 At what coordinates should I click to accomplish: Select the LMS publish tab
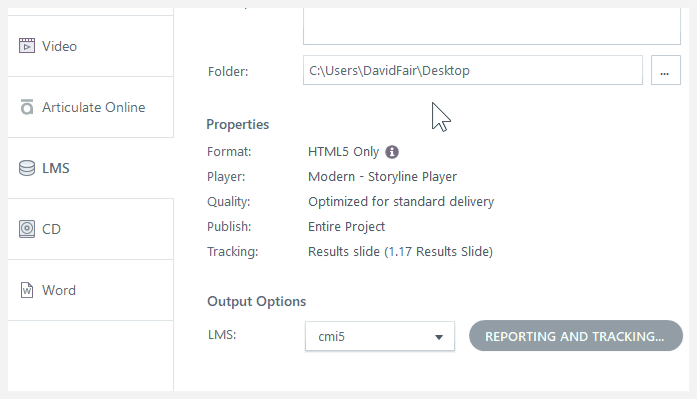pyautogui.click(x=91, y=168)
